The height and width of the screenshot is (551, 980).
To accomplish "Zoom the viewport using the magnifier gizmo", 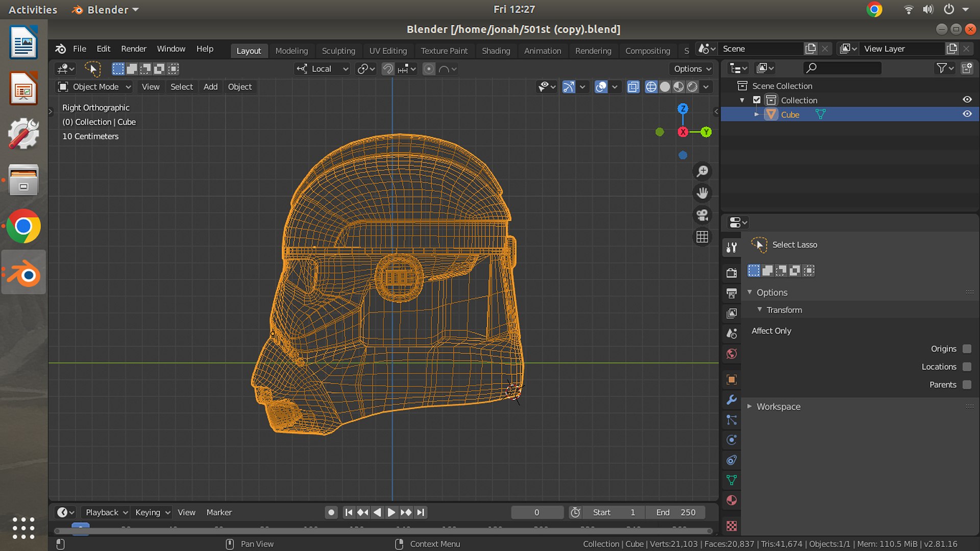I will point(702,172).
